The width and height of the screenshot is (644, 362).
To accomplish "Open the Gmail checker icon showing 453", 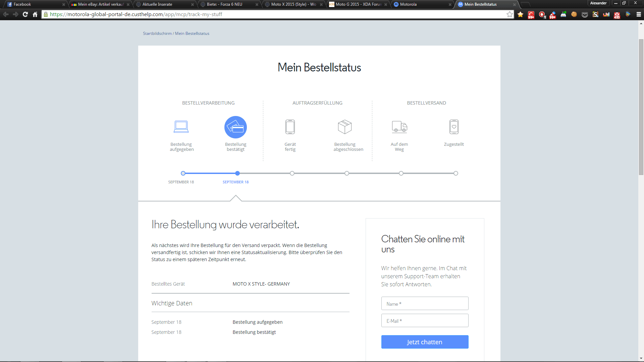I will (617, 15).
